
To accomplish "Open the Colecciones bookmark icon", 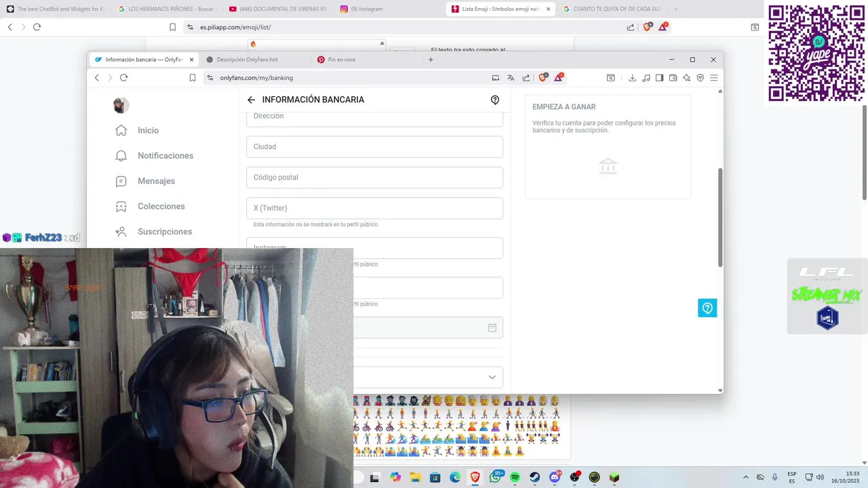I will (x=121, y=206).
